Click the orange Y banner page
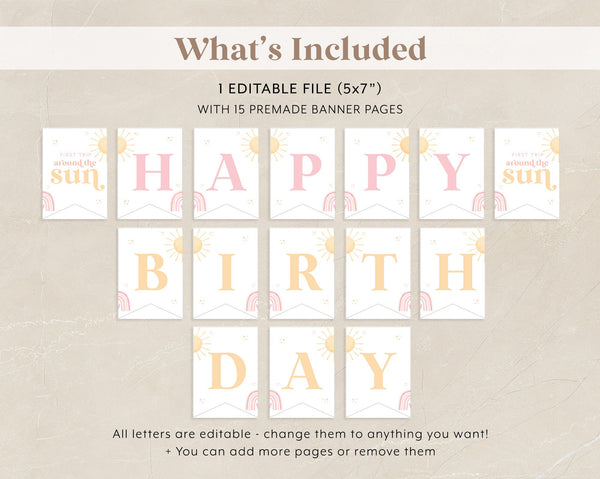The image size is (600, 479). coord(378,372)
